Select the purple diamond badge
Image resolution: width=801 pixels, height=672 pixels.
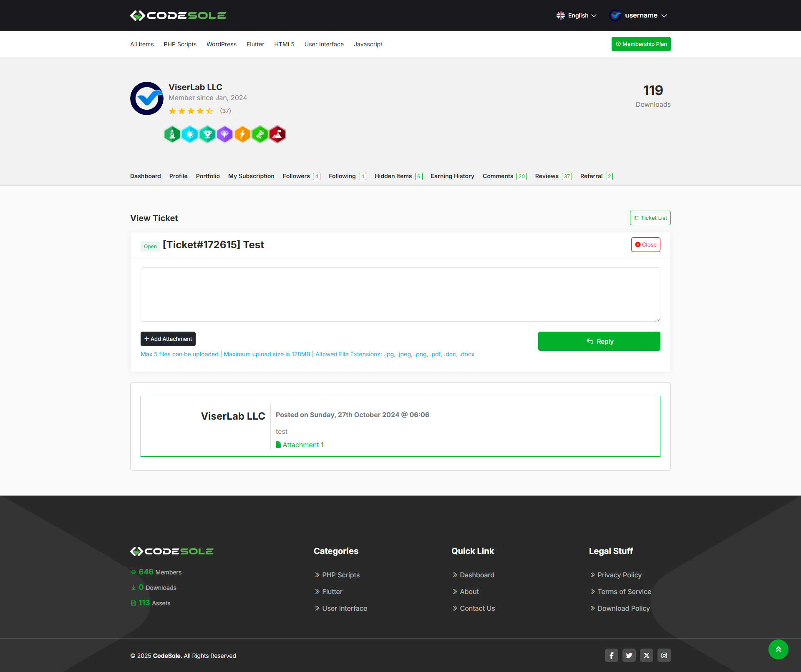225,134
